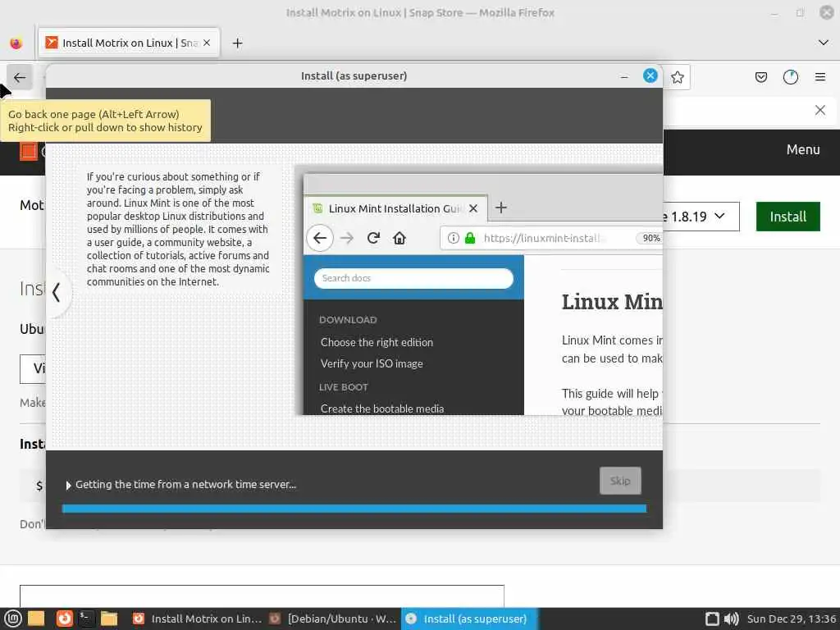This screenshot has width=840, height=630.
Task: Open the volume control tray icon
Action: pos(731,619)
